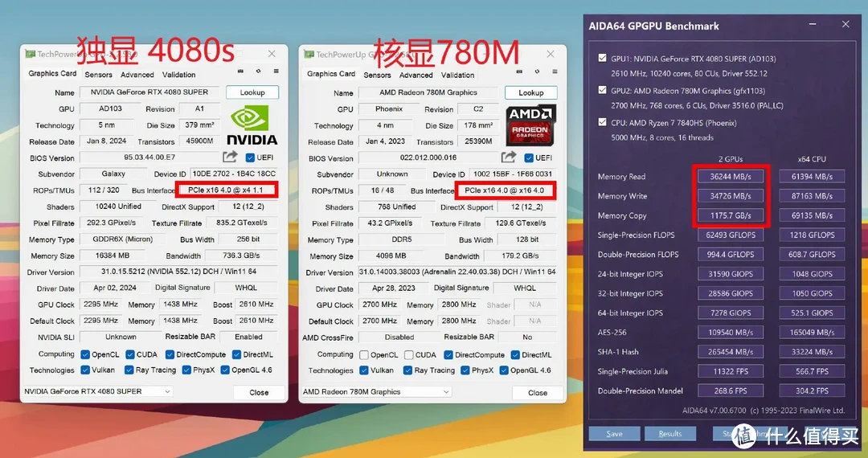Minimize the AIDA64 GPGPU Benchmark window
868x458 pixels.
pos(813,24)
